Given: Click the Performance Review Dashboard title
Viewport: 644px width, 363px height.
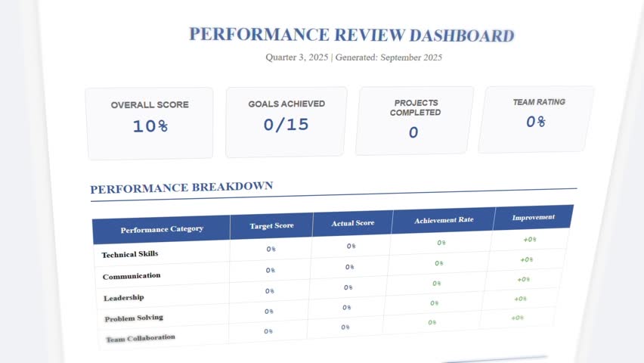Looking at the screenshot, I should point(351,35).
